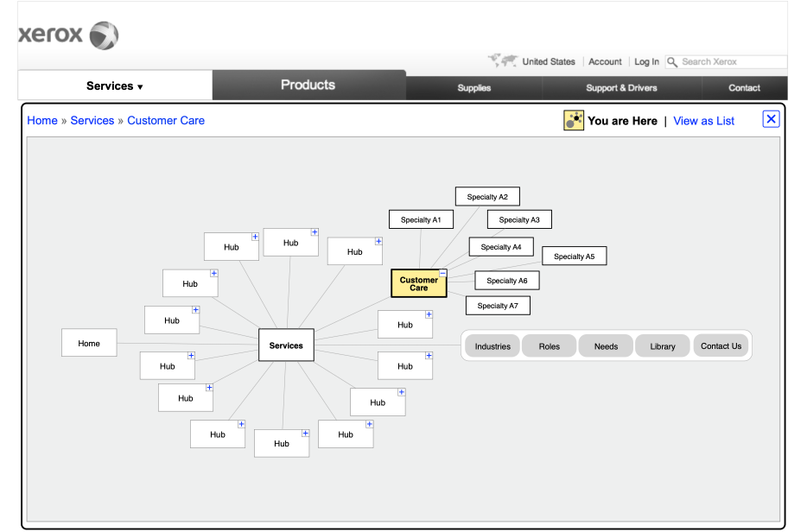The image size is (807, 532).
Task: Open the Account link
Action: coord(605,61)
